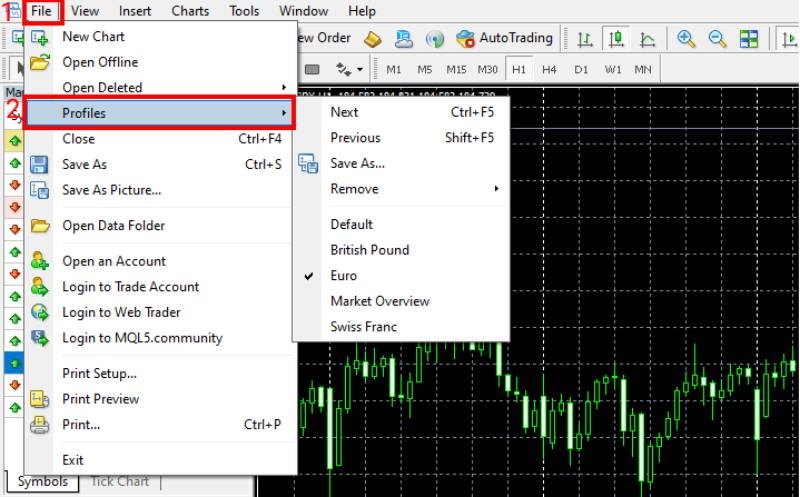
Task: Click the signals broadcast icon in toolbar
Action: coord(435,39)
